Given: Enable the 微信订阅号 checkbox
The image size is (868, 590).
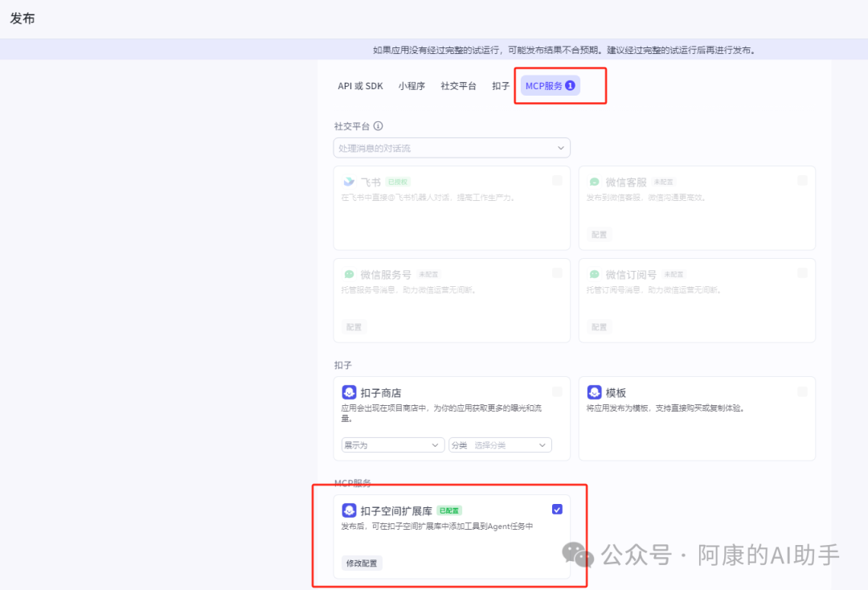Looking at the screenshot, I should click(802, 272).
